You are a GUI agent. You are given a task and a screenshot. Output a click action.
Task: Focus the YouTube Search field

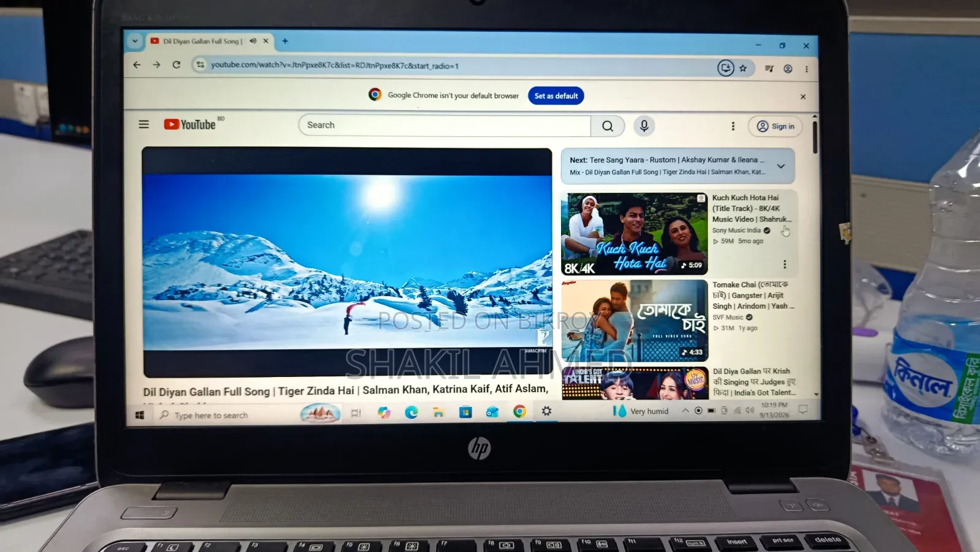coord(445,125)
